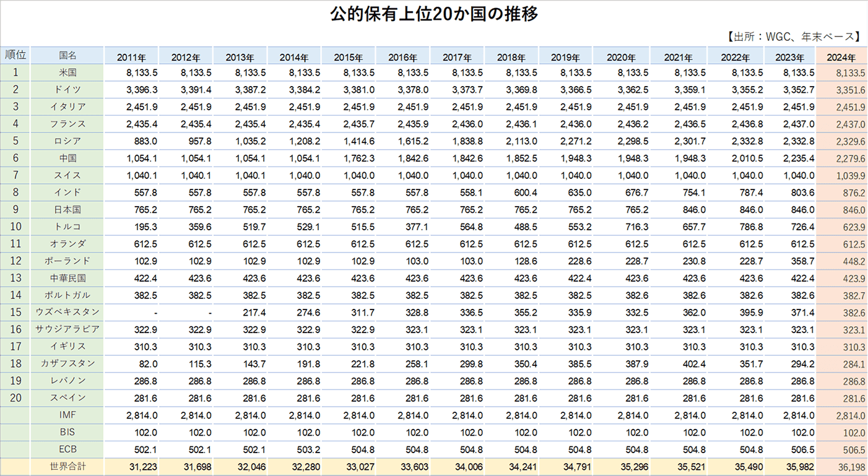The image size is (868, 476).
Task: Select the 世界合計 row label
Action: [67, 466]
